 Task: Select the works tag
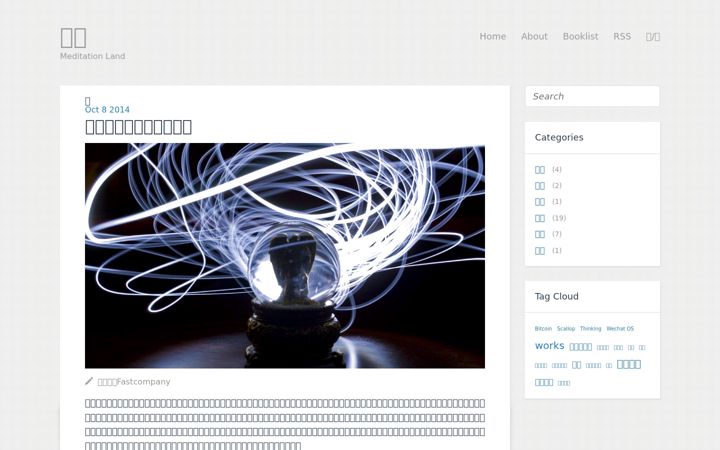tap(550, 346)
